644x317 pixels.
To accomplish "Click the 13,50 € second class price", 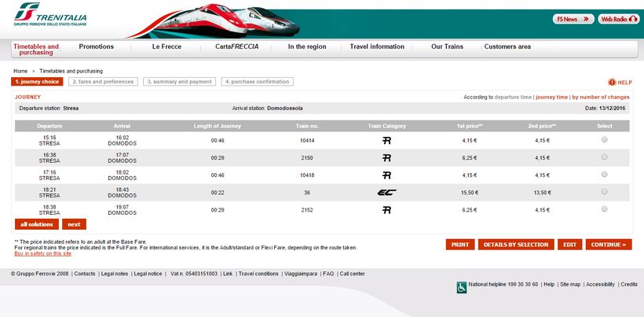I will tap(542, 193).
